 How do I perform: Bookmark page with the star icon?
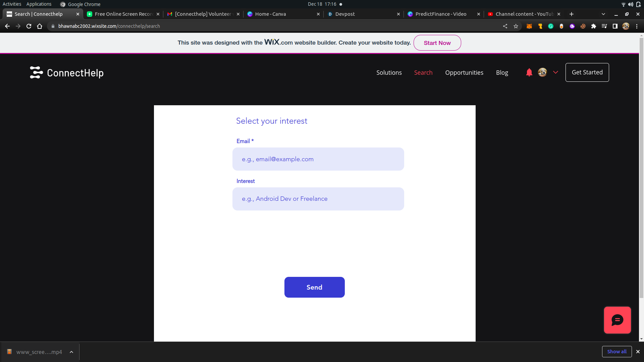[x=516, y=26]
